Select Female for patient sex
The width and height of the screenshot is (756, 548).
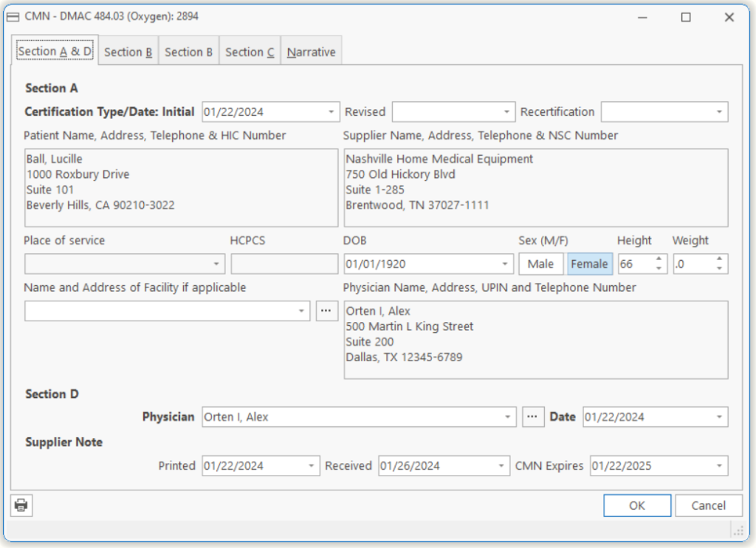(x=589, y=264)
